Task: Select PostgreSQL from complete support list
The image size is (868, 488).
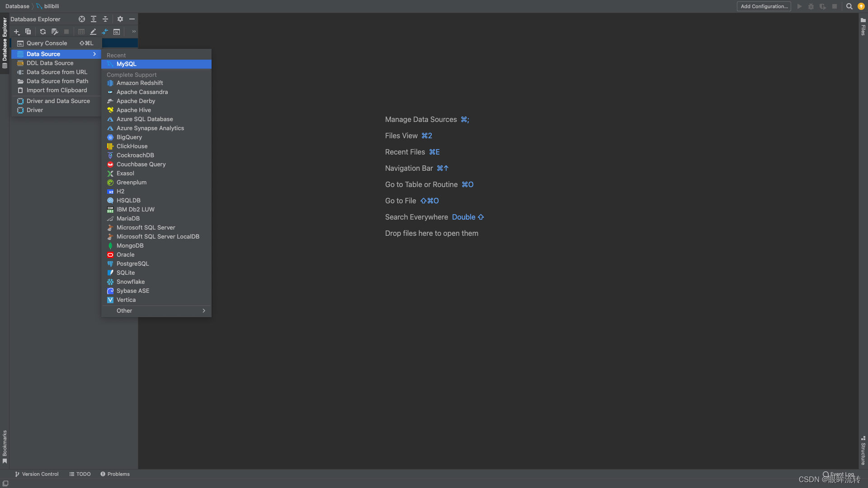Action: [132, 263]
